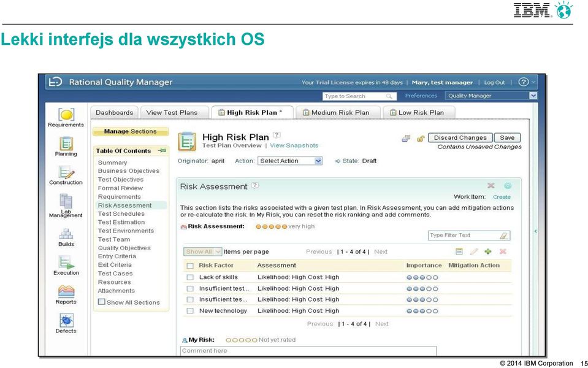588x368 pixels.
Task: Open the Builds sidebar icon
Action: pyautogui.click(x=66, y=234)
